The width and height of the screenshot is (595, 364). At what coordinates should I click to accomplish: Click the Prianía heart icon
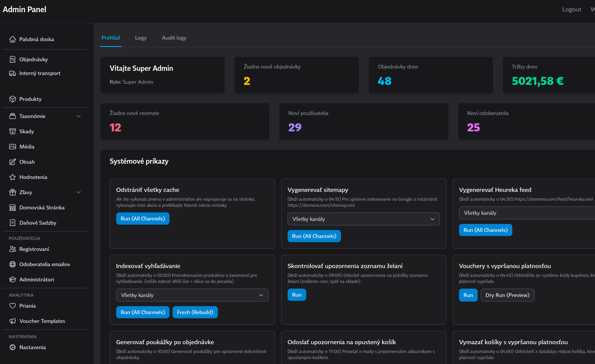point(13,306)
